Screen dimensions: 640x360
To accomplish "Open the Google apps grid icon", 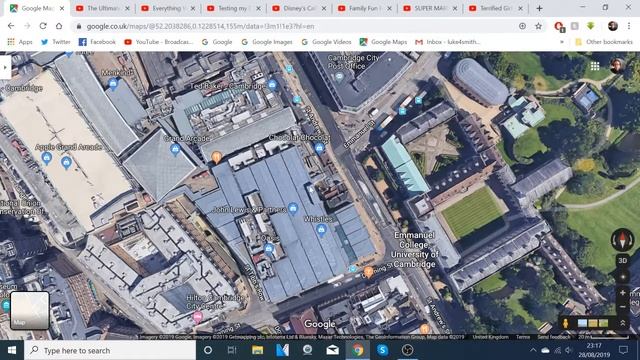I will (x=595, y=66).
